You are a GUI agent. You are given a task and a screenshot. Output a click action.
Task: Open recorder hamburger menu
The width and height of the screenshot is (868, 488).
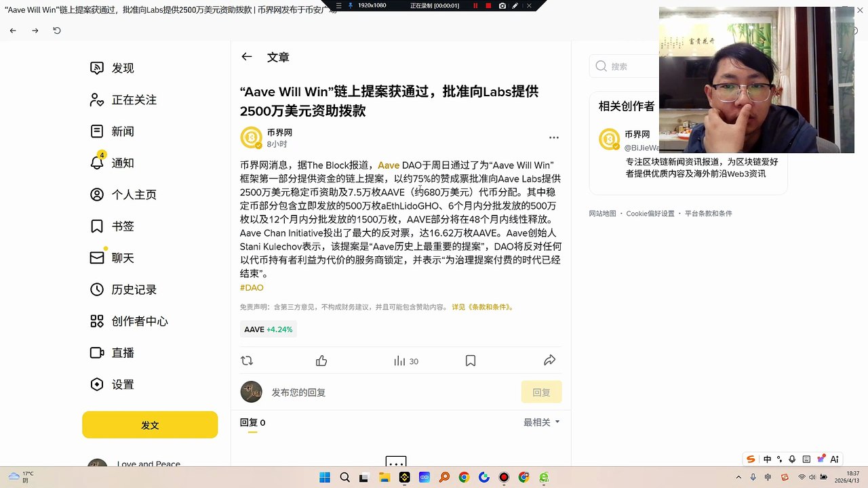click(339, 5)
